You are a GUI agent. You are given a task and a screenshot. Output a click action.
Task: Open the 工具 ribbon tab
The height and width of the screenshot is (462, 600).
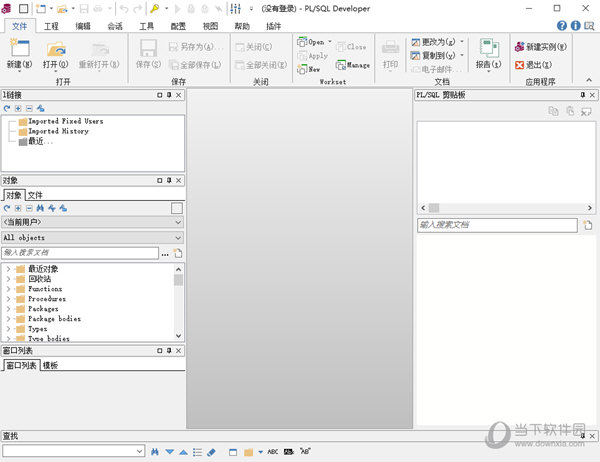click(146, 26)
